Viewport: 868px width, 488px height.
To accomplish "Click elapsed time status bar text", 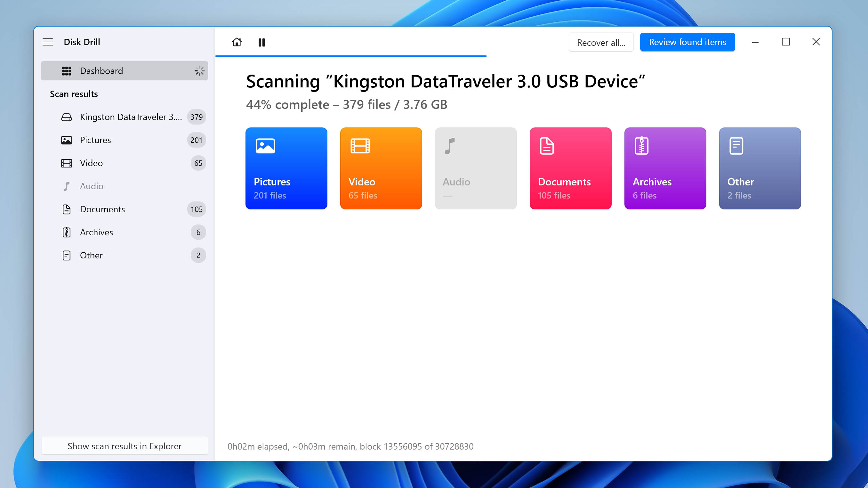I will click(350, 446).
